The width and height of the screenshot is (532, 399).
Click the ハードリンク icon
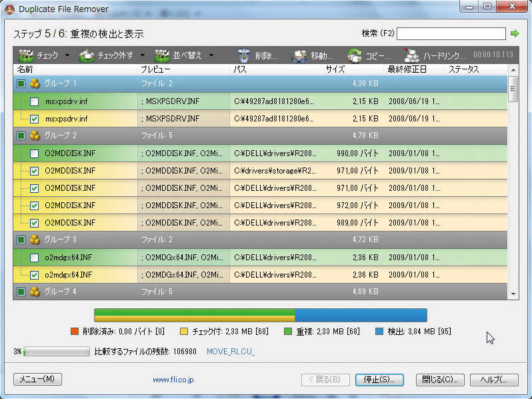411,55
